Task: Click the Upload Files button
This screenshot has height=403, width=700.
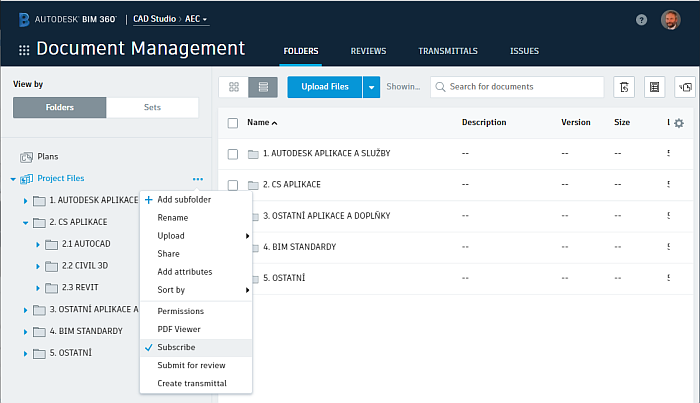Action: 325,87
